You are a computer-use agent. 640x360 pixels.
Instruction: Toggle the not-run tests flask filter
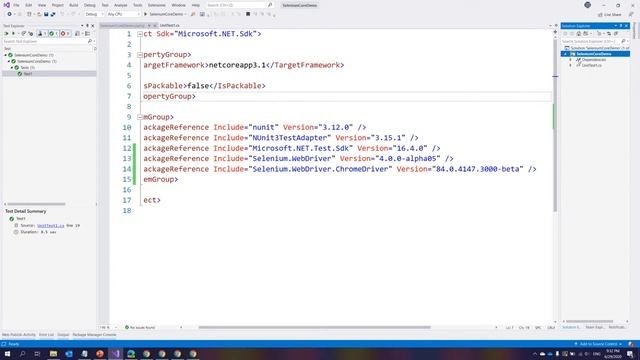[x=41, y=33]
